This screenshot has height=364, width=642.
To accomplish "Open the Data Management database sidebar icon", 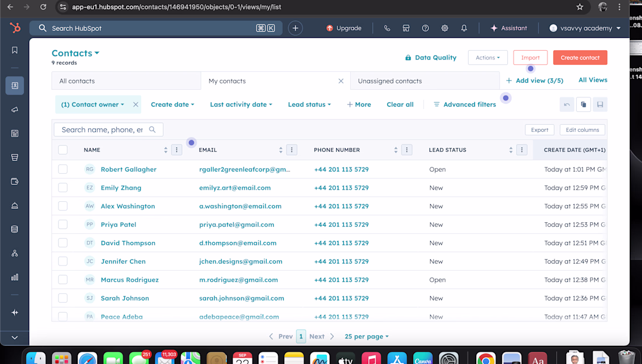I will point(15,229).
